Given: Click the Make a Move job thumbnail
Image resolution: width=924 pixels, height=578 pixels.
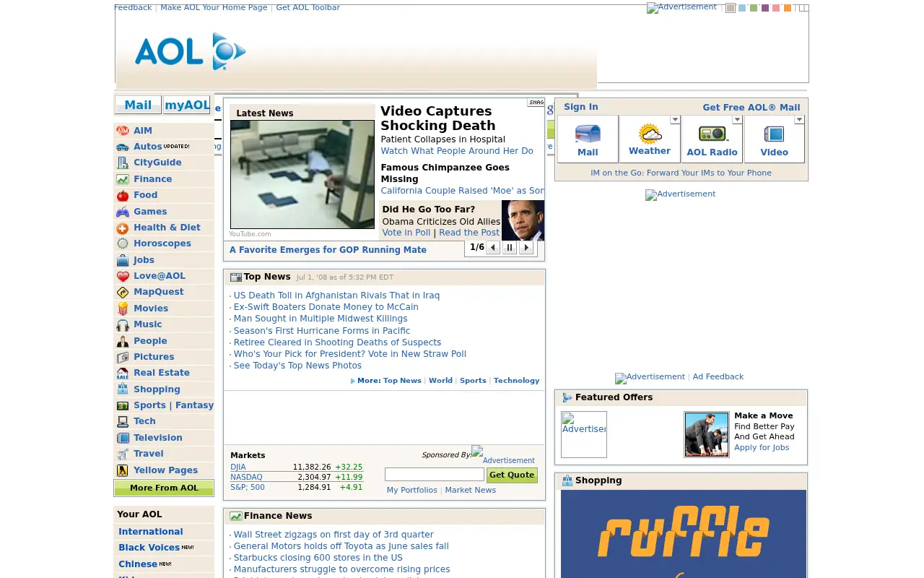Looking at the screenshot, I should point(707,434).
